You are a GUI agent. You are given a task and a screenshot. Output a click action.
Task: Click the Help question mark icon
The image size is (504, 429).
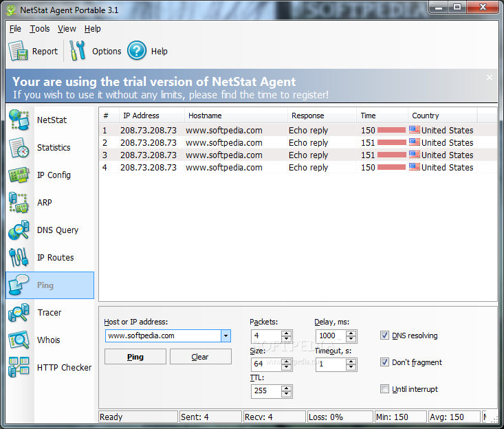(137, 51)
